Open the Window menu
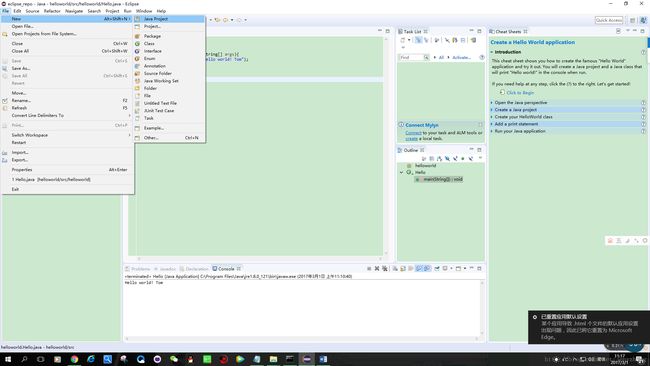The height and width of the screenshot is (366, 650). point(144,11)
